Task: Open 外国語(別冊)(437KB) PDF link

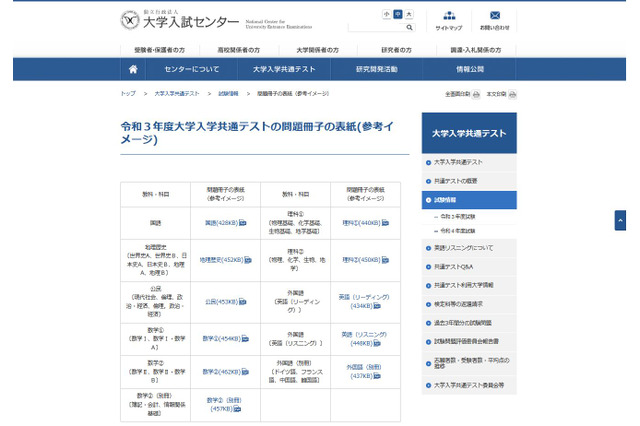Action: click(x=364, y=371)
